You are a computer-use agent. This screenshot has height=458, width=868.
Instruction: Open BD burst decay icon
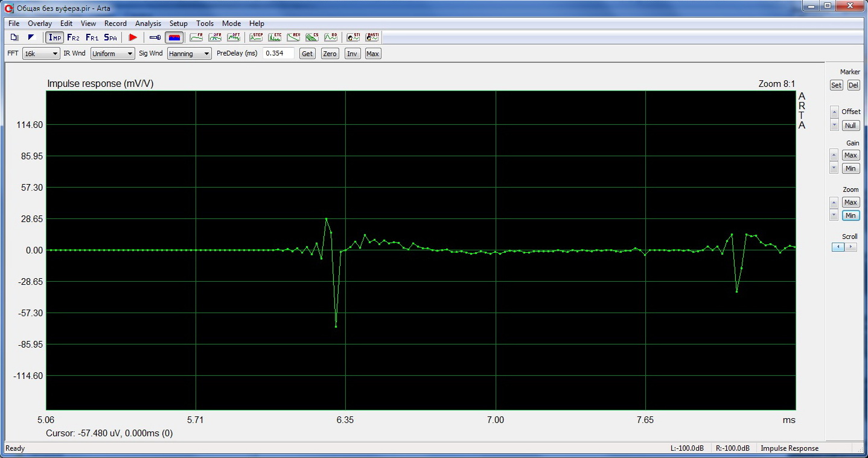pyautogui.click(x=331, y=37)
